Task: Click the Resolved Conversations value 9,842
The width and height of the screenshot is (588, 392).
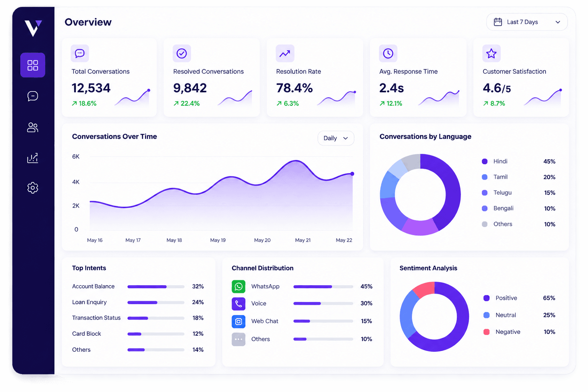Action: (190, 88)
